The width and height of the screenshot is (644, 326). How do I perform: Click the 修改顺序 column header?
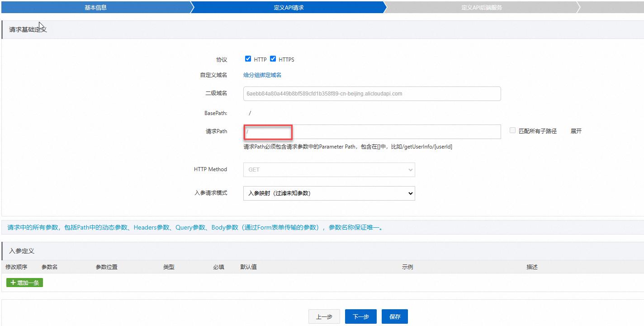click(x=16, y=267)
